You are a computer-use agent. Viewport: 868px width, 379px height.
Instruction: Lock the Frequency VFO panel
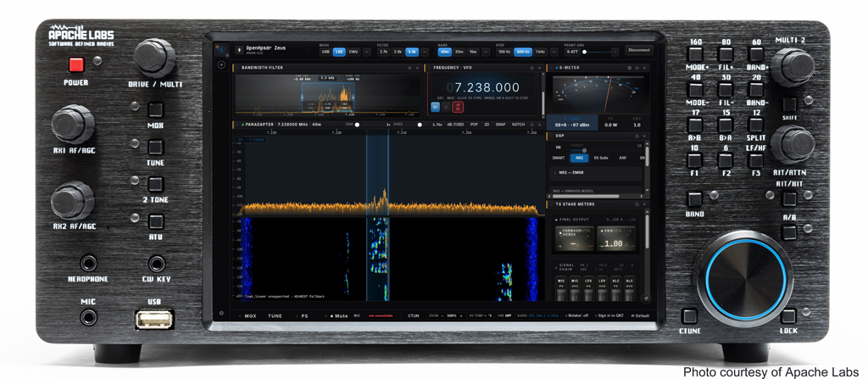point(531,68)
